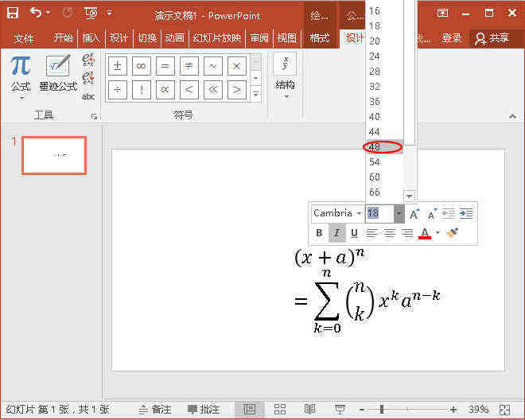Choose font size 24 in list

(x=384, y=56)
